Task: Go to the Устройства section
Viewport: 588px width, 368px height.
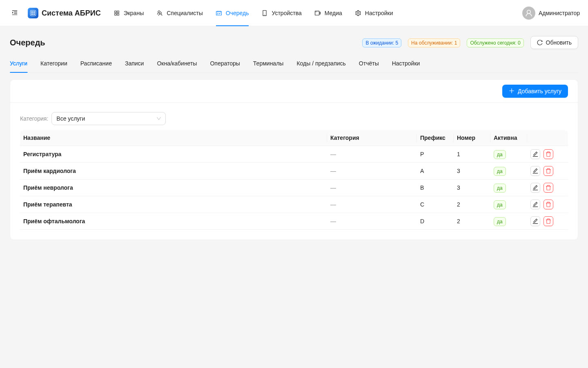Action: pyautogui.click(x=282, y=13)
